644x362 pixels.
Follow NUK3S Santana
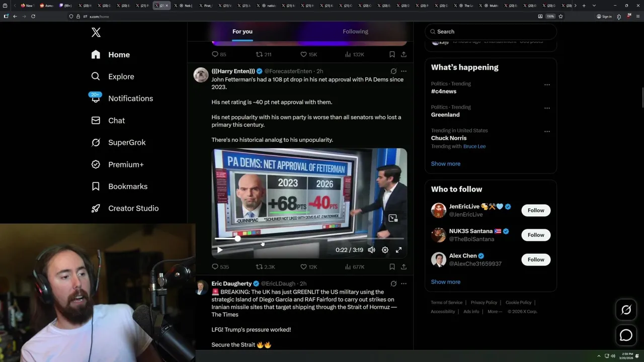point(536,235)
